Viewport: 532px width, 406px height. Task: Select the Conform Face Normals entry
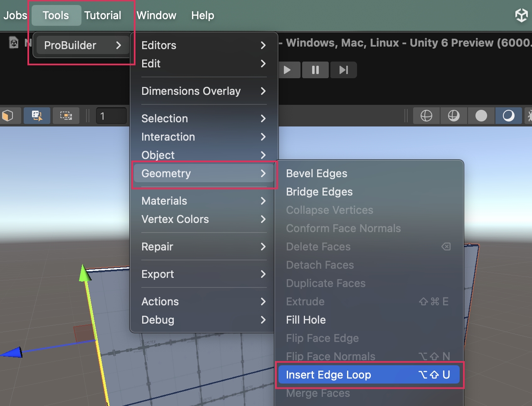point(369,228)
